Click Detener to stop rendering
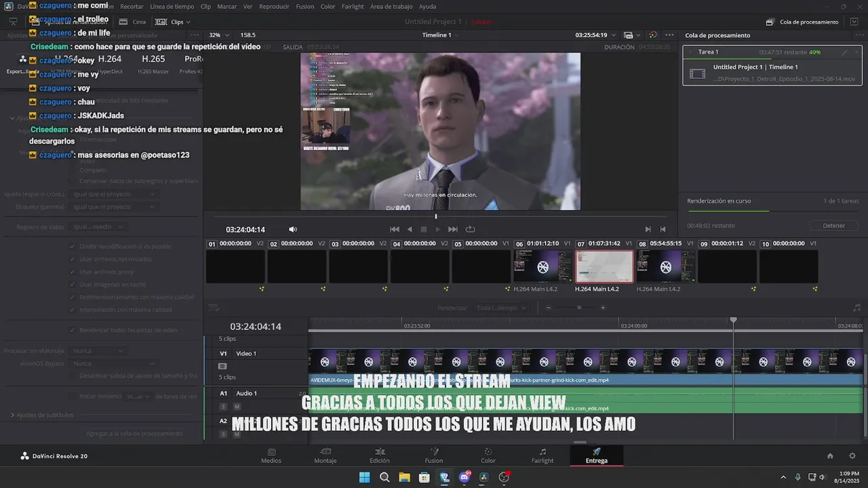Screen dimensions: 868x488 [x=834, y=226]
